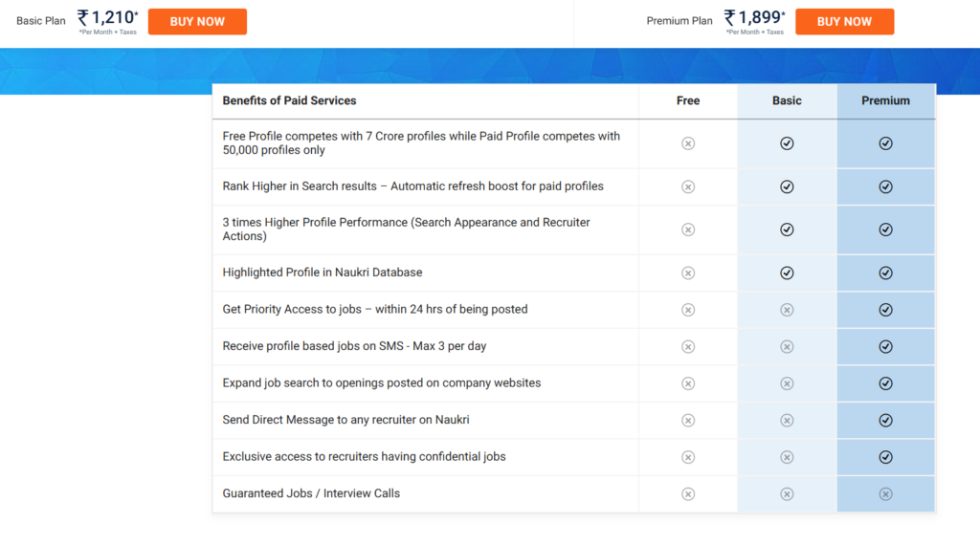Screen dimensions: 980x546
Task: Click Basic cross icon for Guaranteed Jobs row
Action: coord(787,494)
